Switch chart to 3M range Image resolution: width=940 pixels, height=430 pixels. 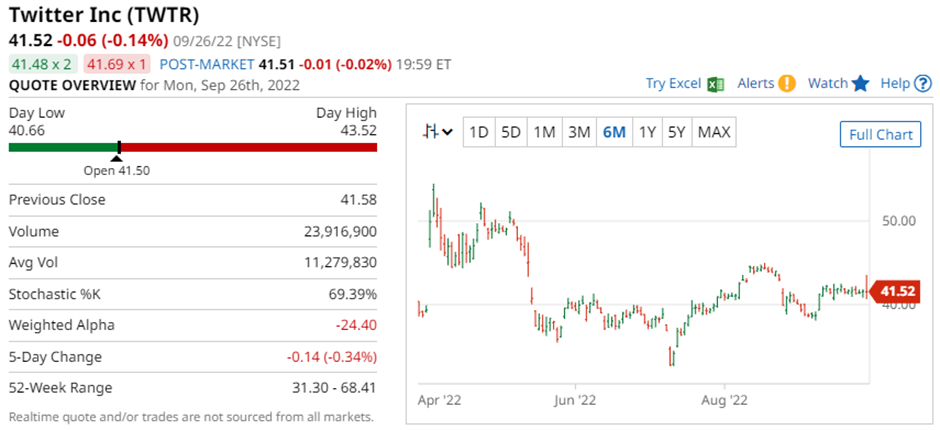tap(578, 132)
